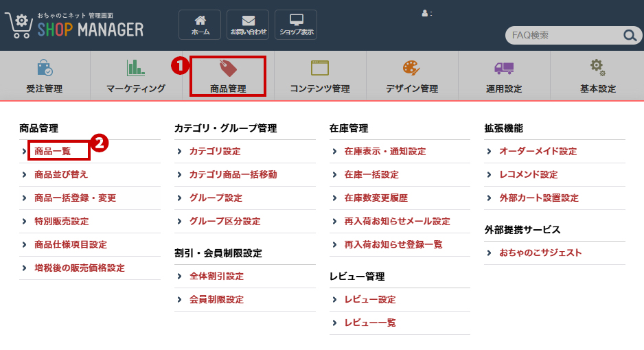The image size is (644, 350).
Task: Click the おちゃのこサジェスト link
Action: coord(540,253)
